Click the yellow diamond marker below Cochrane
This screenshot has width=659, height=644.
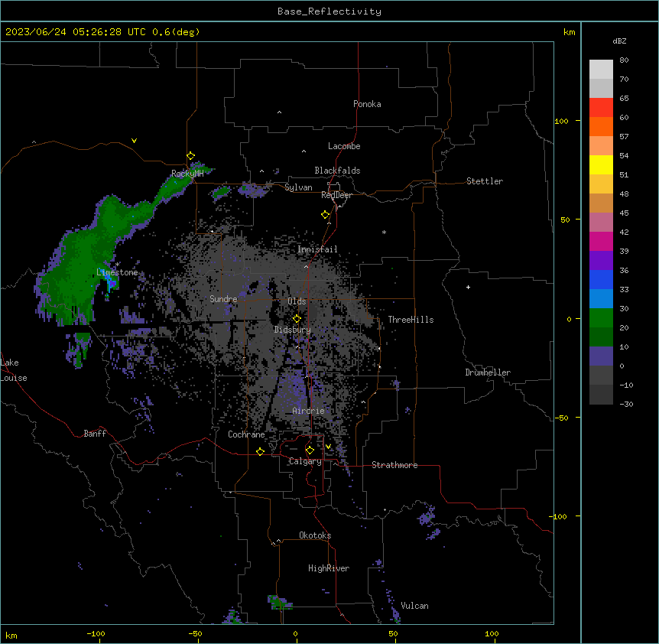tap(260, 451)
